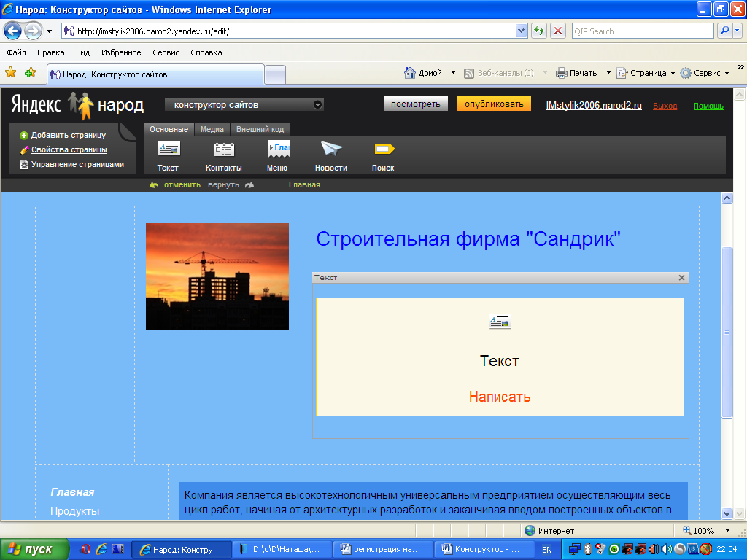Launch Internet Explorer from quick launch

pyautogui.click(x=101, y=549)
